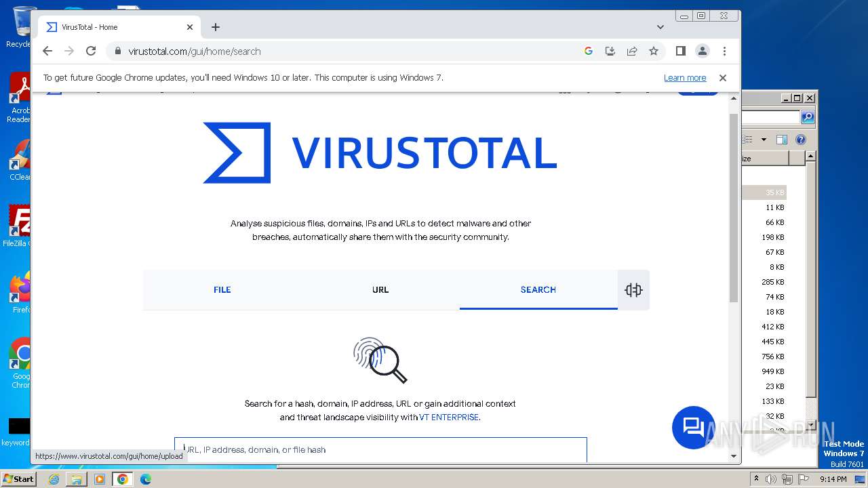Click the page's vertical scrollbar thumb
Image resolution: width=868 pixels, height=488 pixels.
[734, 207]
